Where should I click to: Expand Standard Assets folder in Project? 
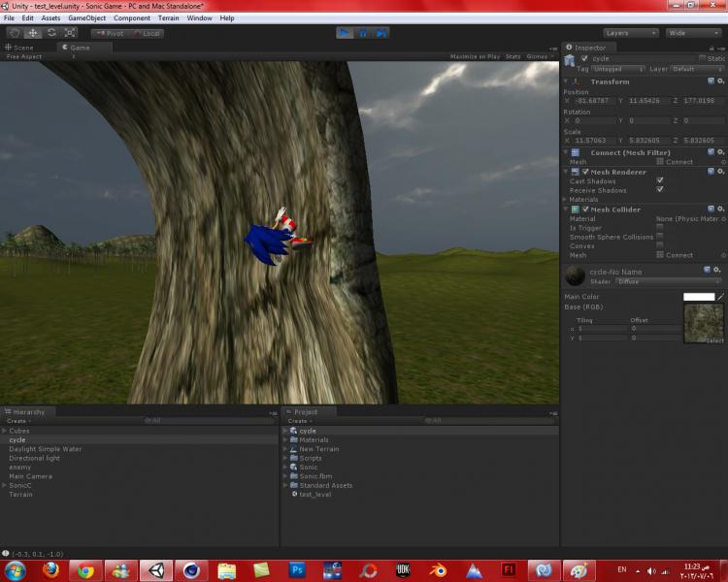[285, 485]
